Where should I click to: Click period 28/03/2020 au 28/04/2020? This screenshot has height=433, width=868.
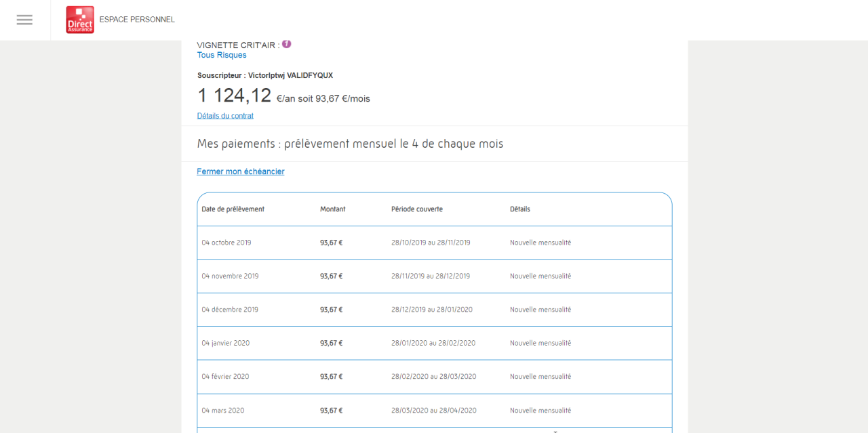pyautogui.click(x=434, y=411)
